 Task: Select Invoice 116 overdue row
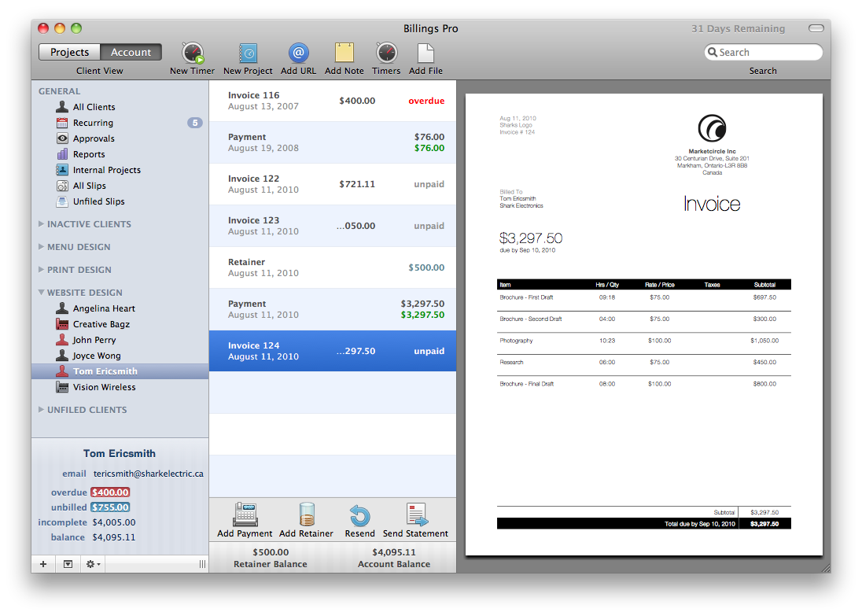tap(333, 101)
